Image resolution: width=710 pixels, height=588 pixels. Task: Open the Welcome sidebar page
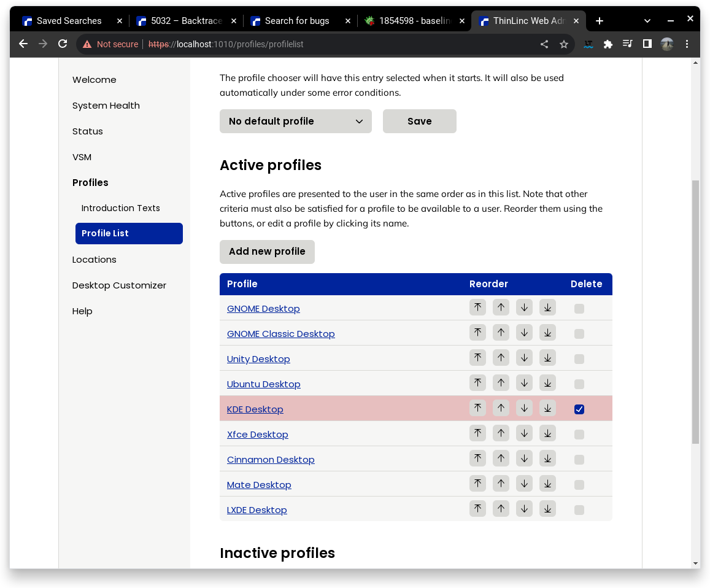click(94, 80)
